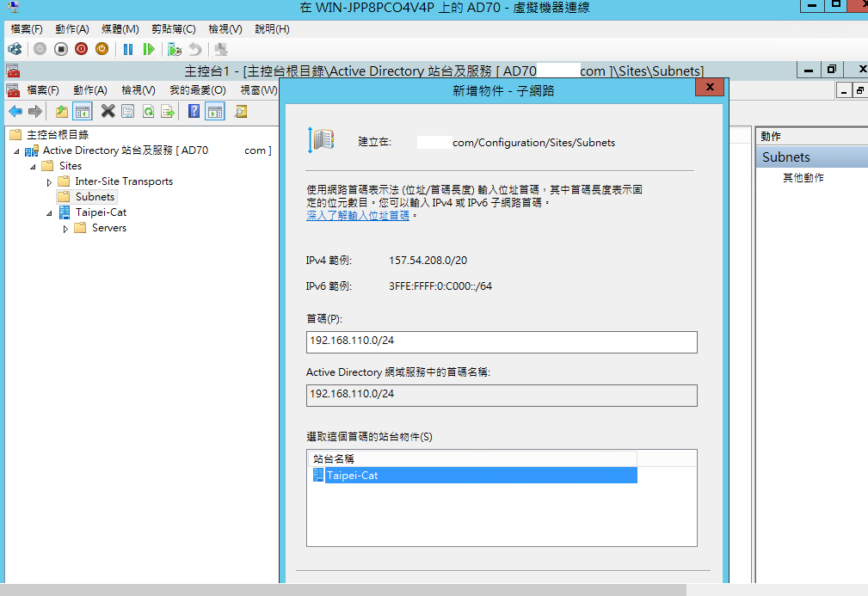Image resolution: width=868 pixels, height=596 pixels.
Task: Click 其他動作 in the Actions pane
Action: pyautogui.click(x=803, y=178)
